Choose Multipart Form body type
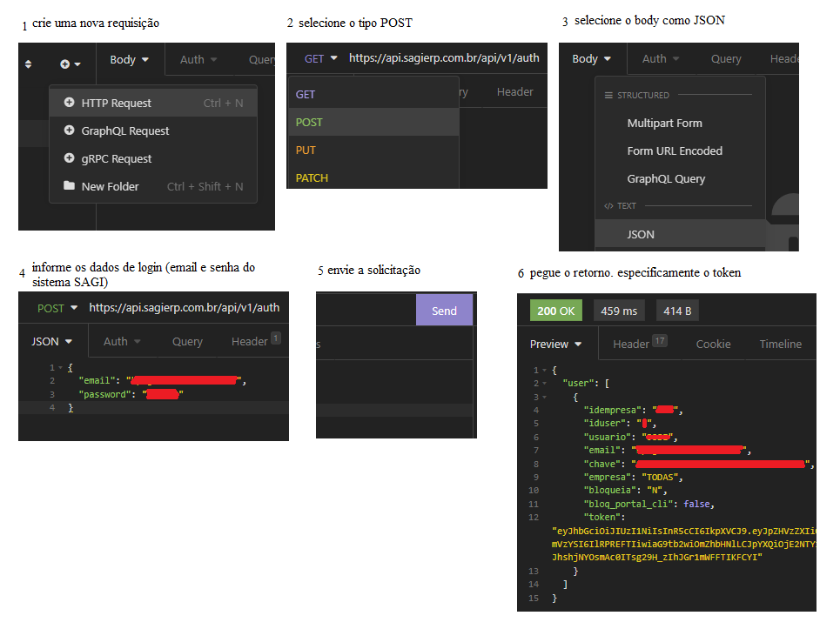Screen dimensions: 840x629 pyautogui.click(x=681, y=124)
